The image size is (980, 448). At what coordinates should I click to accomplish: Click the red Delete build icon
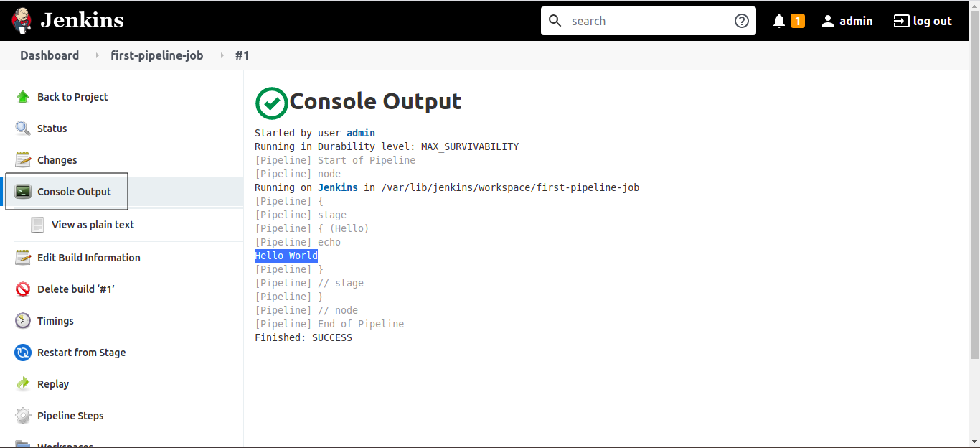[x=23, y=289]
